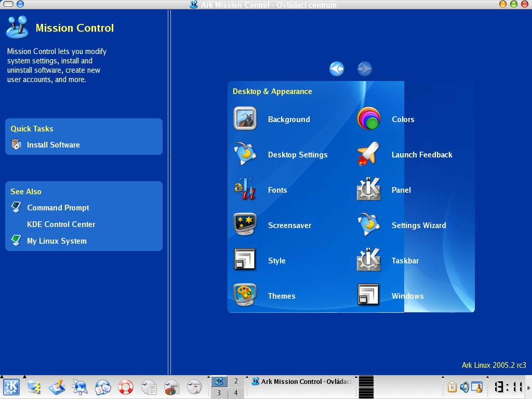Open the Background settings icon
Viewport: 532px width, 399px height.
pos(245,119)
